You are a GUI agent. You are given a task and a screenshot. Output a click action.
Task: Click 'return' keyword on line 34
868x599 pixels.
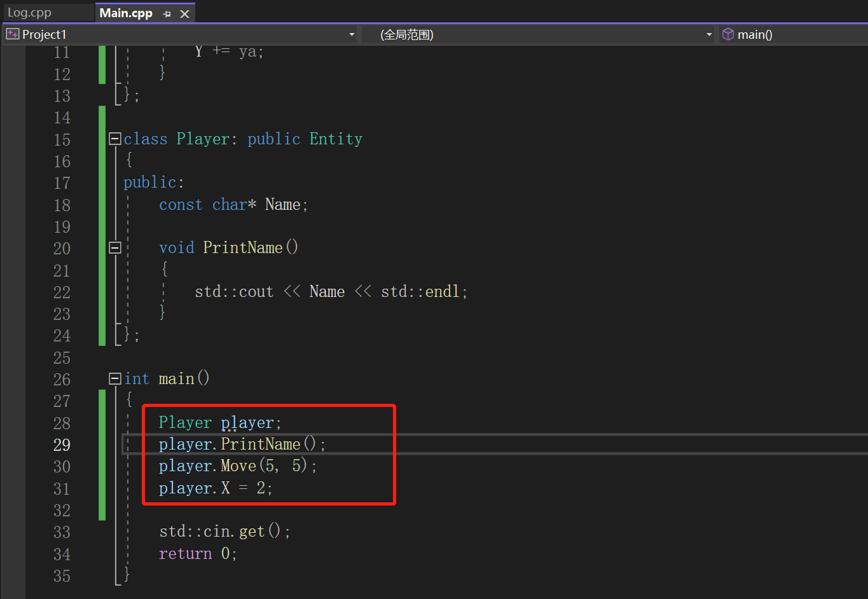[185, 554]
